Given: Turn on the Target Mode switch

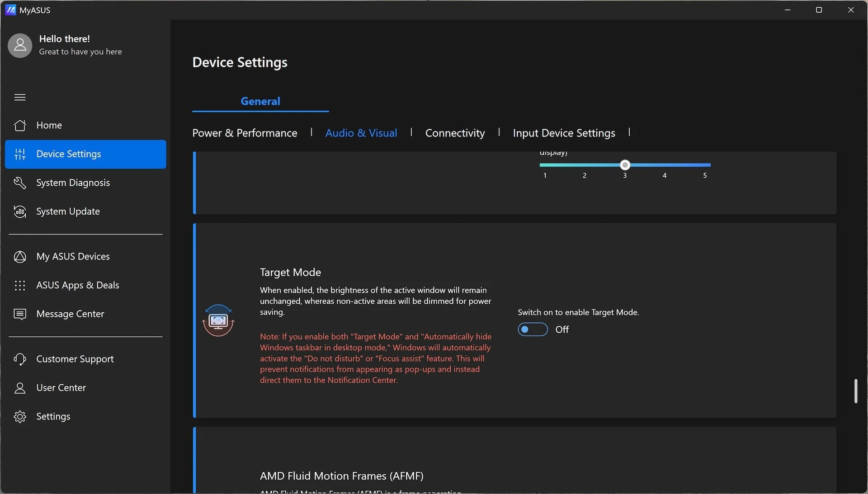Looking at the screenshot, I should (533, 329).
